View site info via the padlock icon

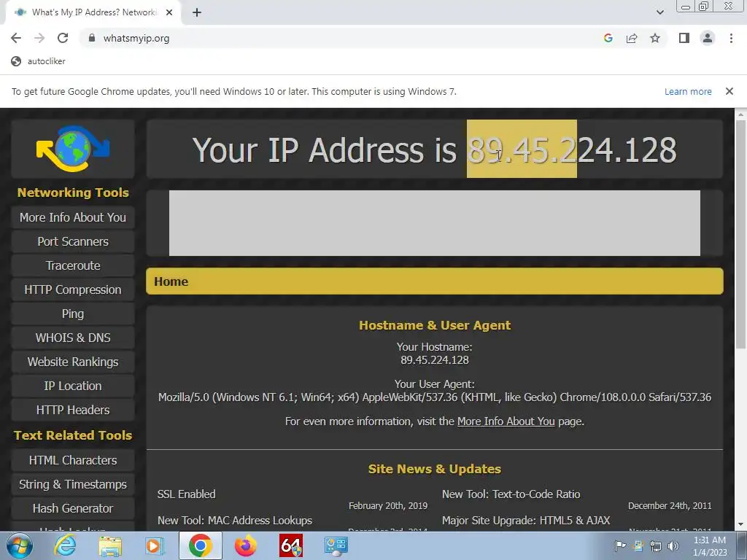[x=92, y=38]
